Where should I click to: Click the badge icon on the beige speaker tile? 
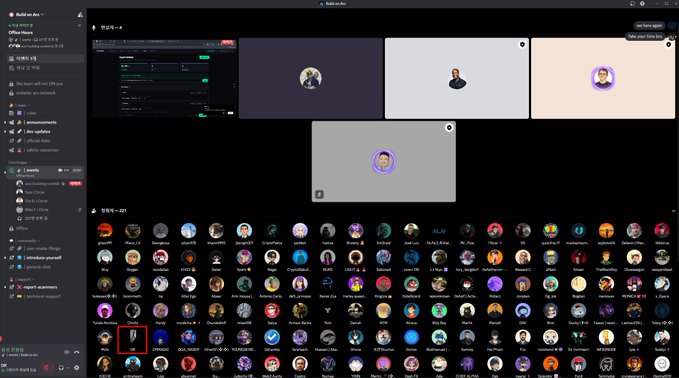[669, 44]
